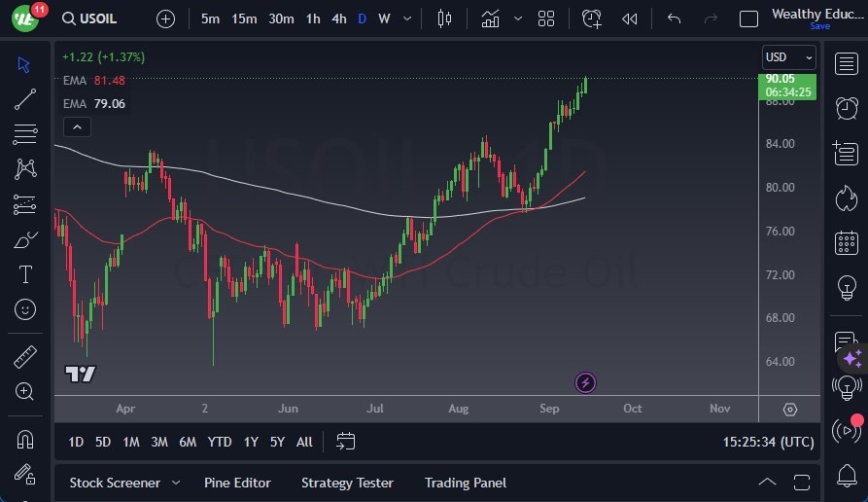Viewport: 868px width, 502px height.
Task: Toggle fullscreen square in top toolbar
Action: click(x=748, y=18)
